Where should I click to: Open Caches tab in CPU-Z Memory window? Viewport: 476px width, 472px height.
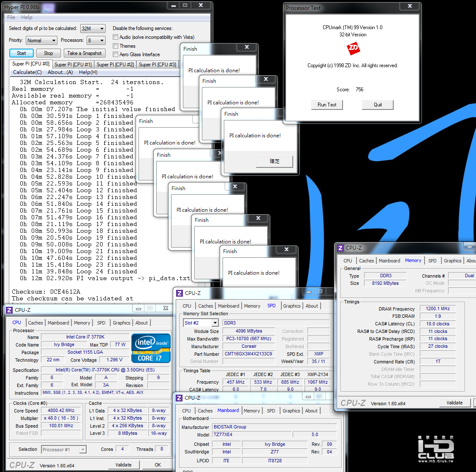(367, 261)
